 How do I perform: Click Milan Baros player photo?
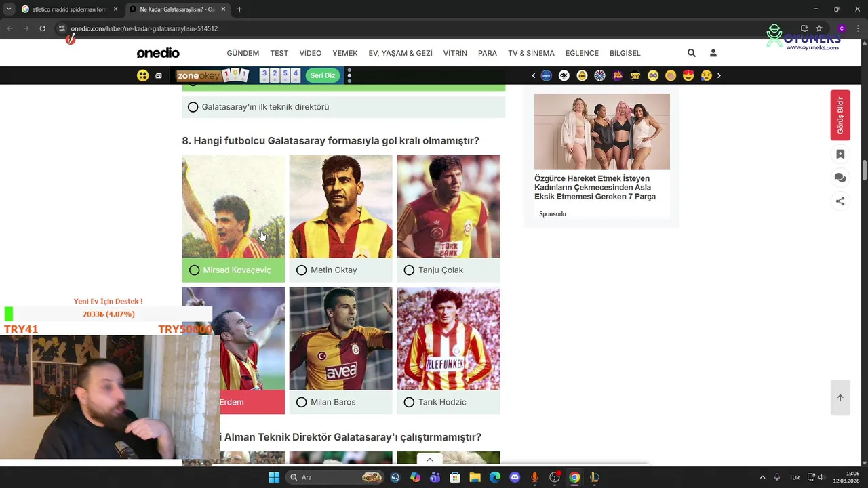tap(340, 339)
